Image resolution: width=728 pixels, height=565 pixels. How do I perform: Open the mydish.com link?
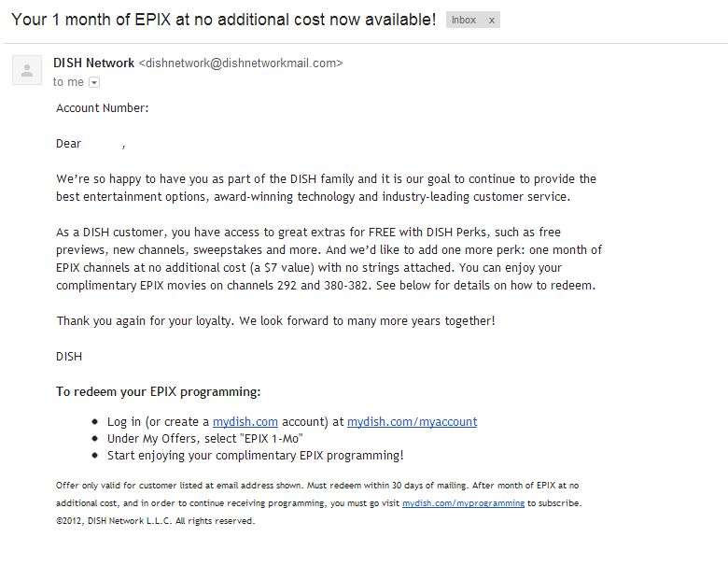coord(245,421)
